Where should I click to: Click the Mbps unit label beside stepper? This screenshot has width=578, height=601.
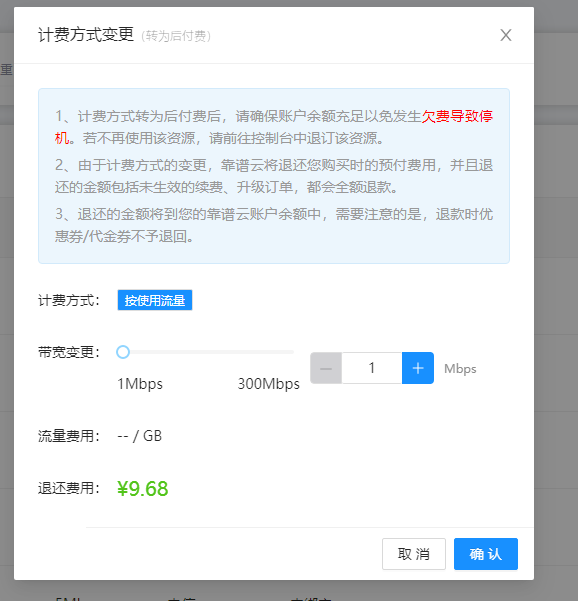tap(460, 369)
